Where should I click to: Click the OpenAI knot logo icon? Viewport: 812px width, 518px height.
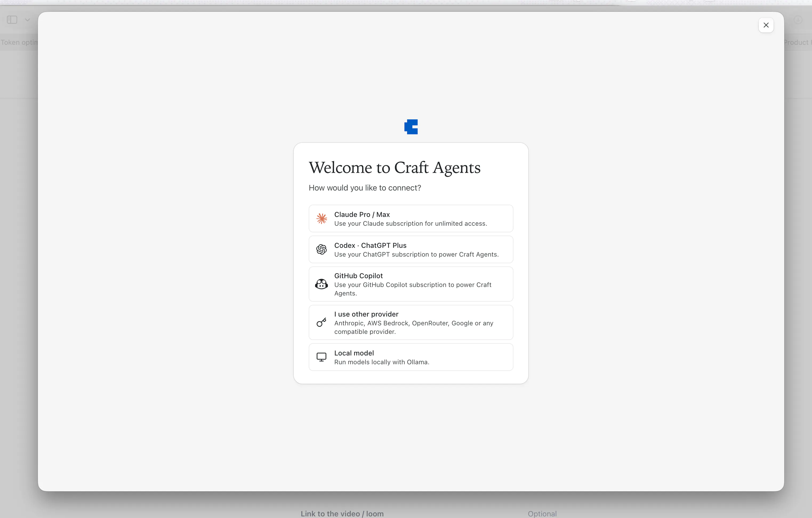pyautogui.click(x=322, y=249)
